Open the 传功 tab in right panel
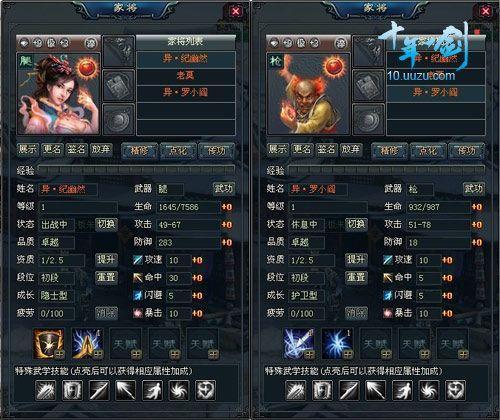The image size is (500, 420). click(466, 151)
